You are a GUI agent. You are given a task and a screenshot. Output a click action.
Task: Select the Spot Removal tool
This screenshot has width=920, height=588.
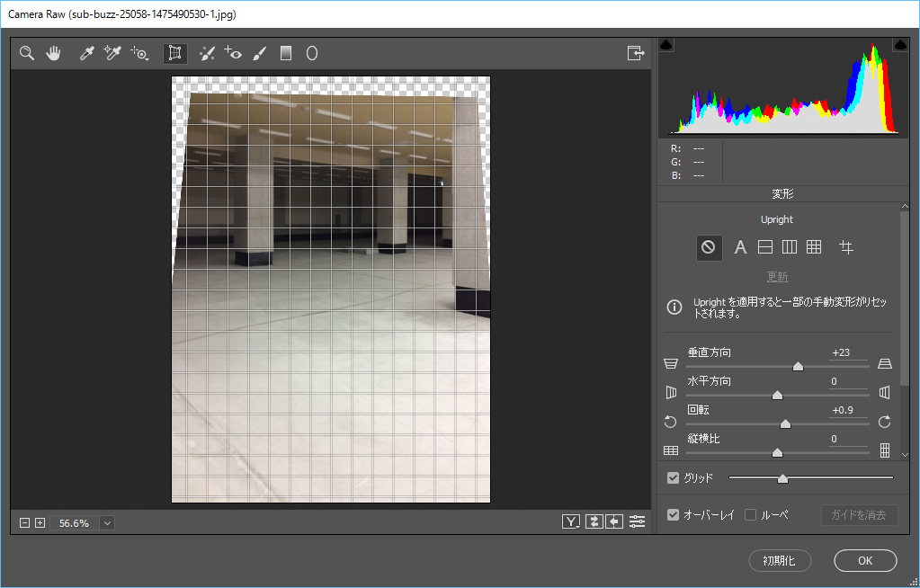click(x=207, y=53)
